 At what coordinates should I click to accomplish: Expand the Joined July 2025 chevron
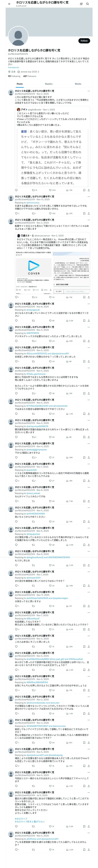point(38,72)
